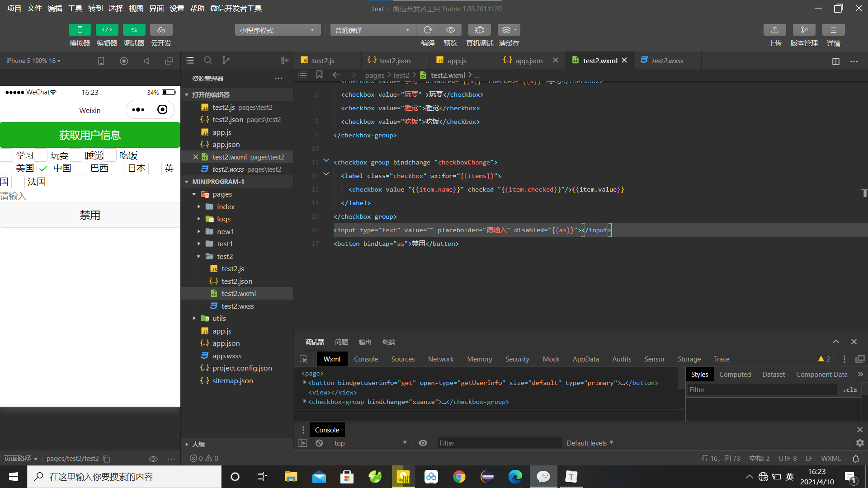Toggle the simulator (模拟器) panel

[80, 30]
